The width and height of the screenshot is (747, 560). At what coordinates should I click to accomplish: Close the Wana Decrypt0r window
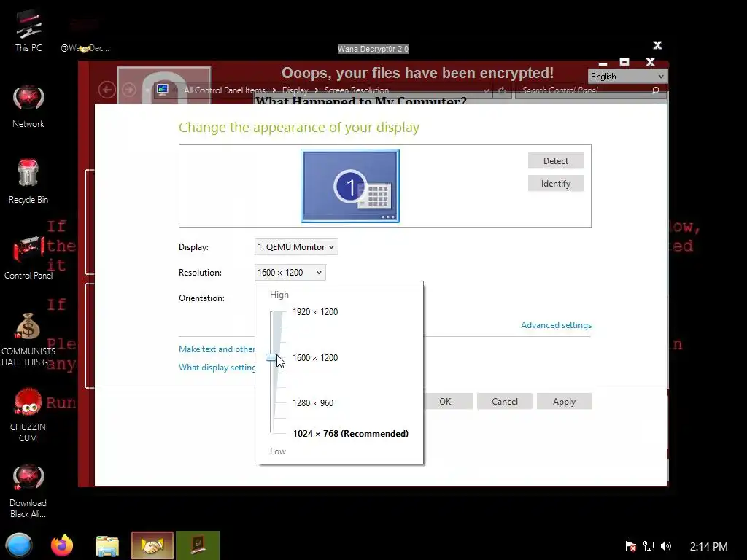click(657, 45)
